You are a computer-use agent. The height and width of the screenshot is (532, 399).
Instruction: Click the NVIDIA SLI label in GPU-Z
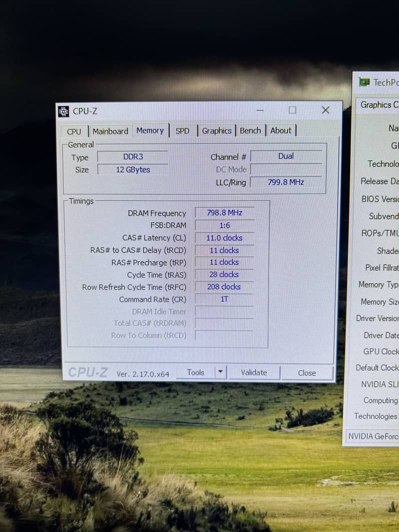[x=380, y=384]
